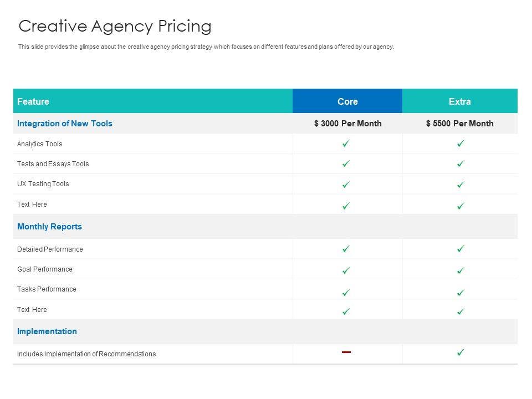The height and width of the screenshot is (399, 532).
Task: Click Core checkmark for Detailed Performance
Action: [x=346, y=249]
